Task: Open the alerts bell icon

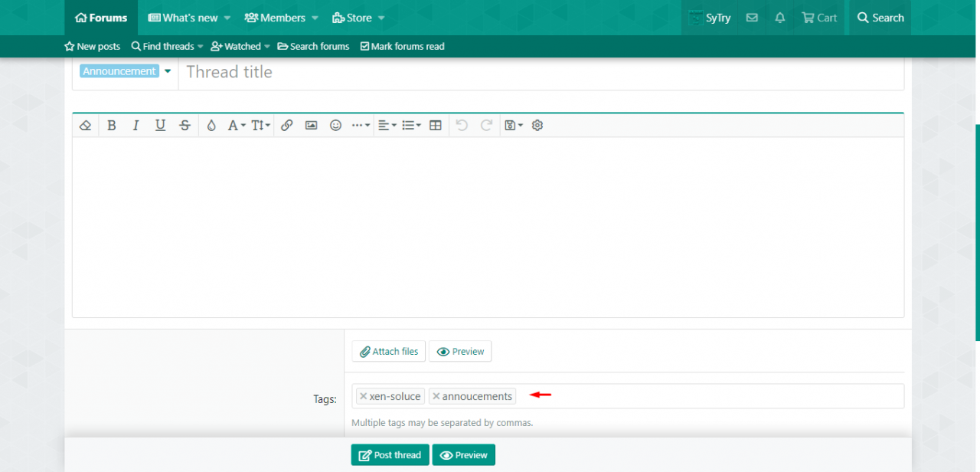Action: pos(780,18)
